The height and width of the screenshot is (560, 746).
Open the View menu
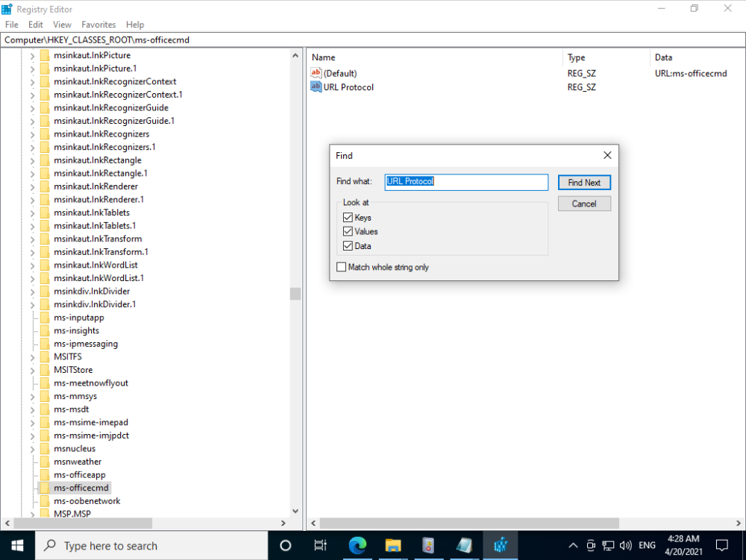(63, 25)
